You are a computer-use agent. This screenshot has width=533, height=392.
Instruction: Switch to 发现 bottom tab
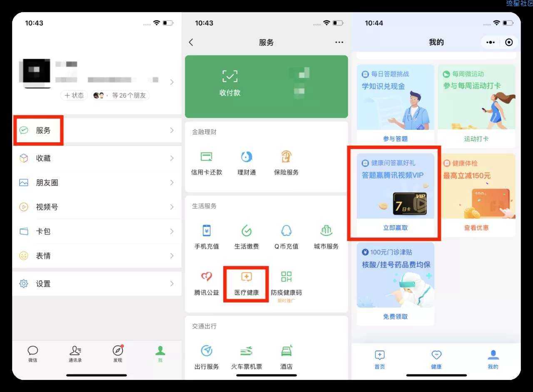coord(118,353)
